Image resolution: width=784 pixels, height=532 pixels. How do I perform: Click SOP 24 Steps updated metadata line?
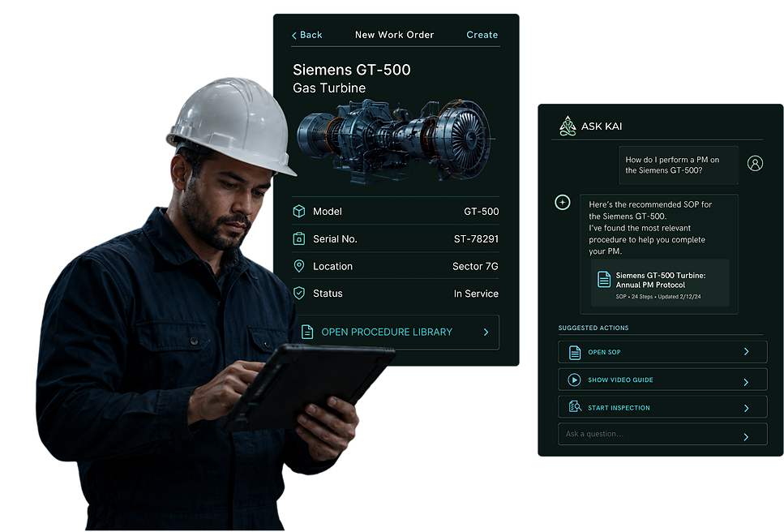[x=658, y=297]
